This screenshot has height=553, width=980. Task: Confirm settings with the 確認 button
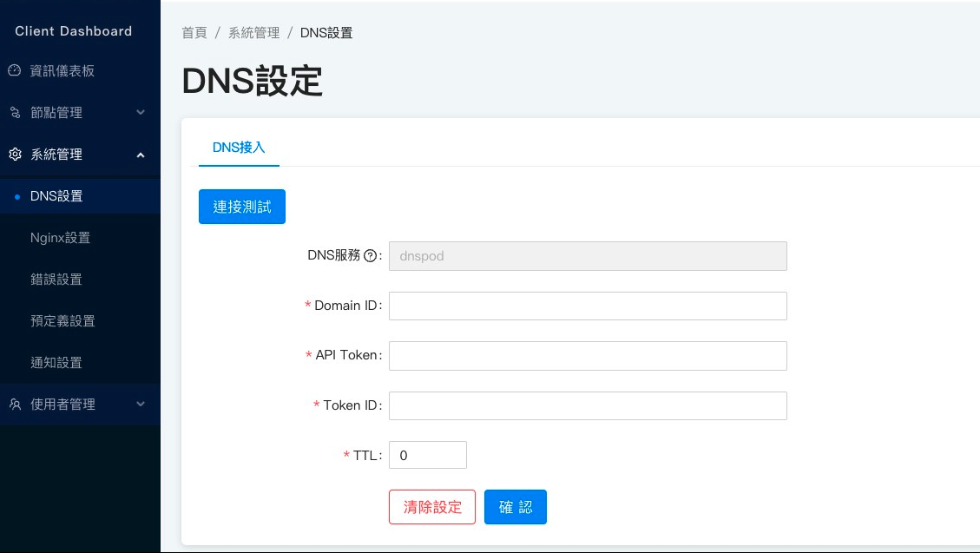pos(516,507)
